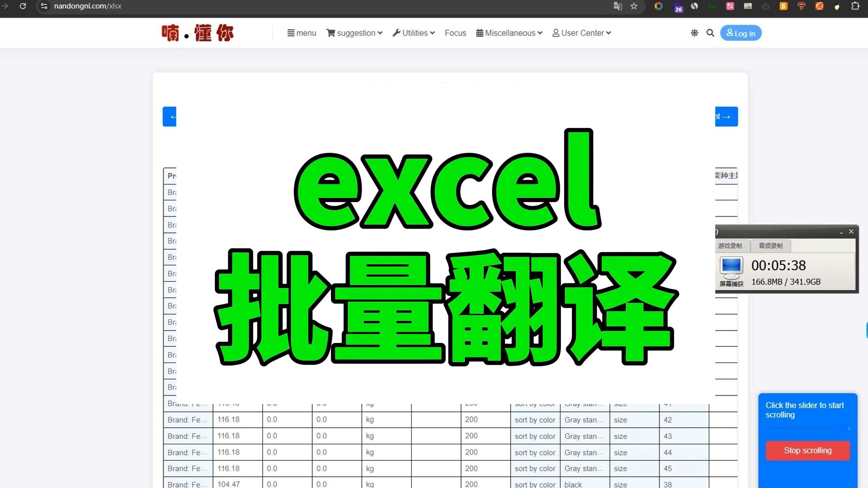The height and width of the screenshot is (488, 868).
Task: Click the size cell with value 45
Action: coord(684,468)
